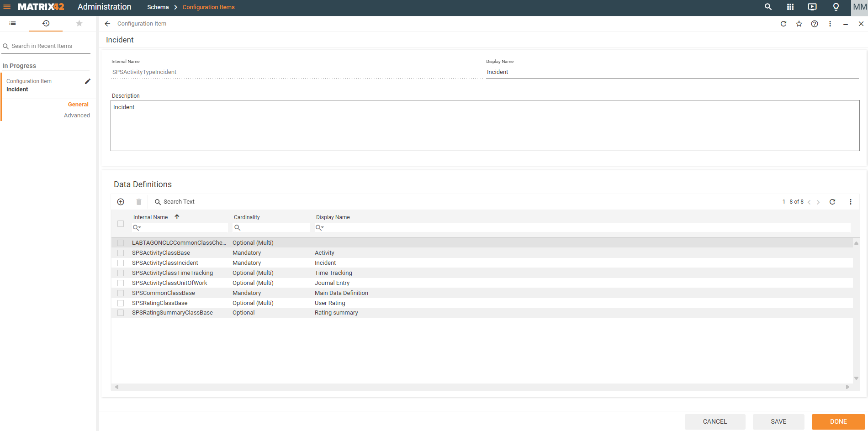Click the Cardinality column filter field
The height and width of the screenshot is (431, 868).
click(271, 227)
